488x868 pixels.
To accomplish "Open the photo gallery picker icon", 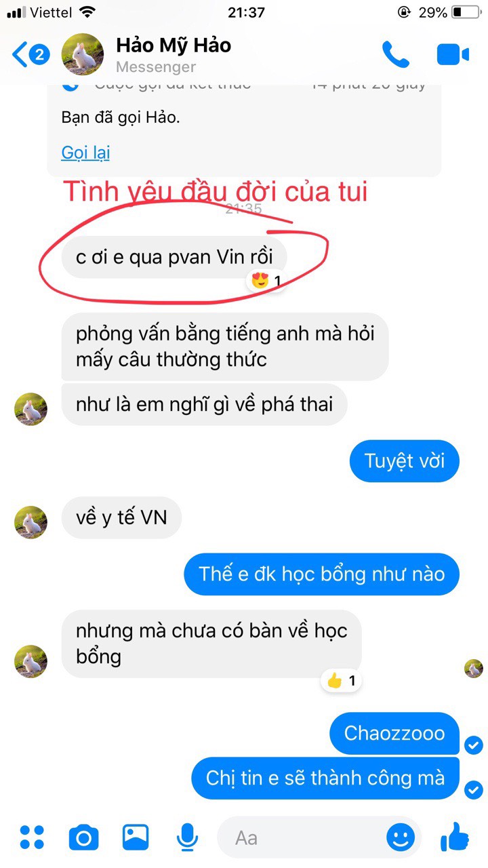I will [136, 837].
